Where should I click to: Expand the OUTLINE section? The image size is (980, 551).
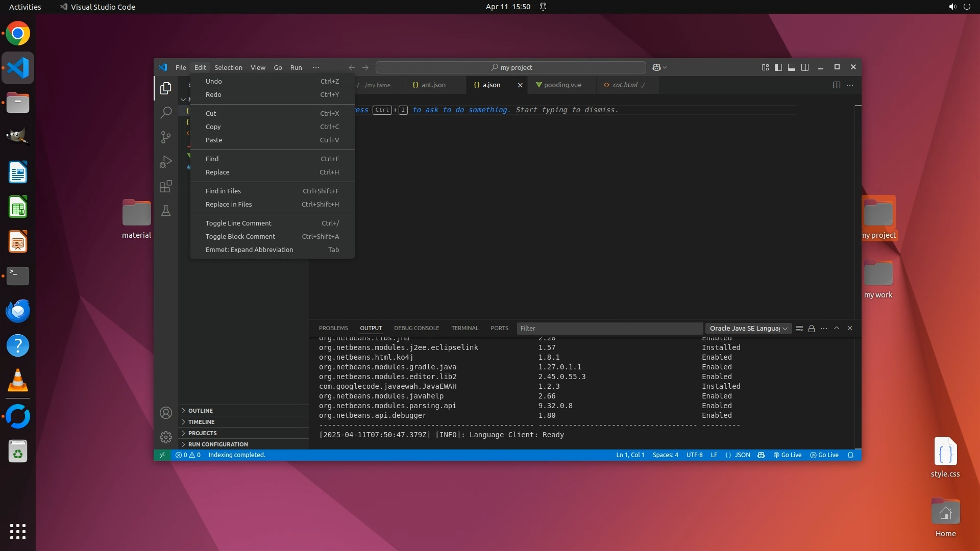click(x=201, y=411)
